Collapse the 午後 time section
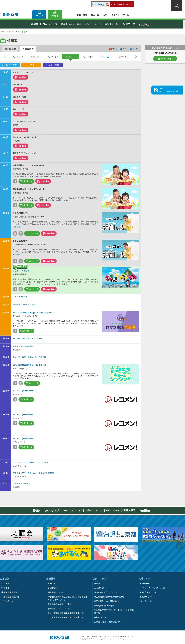This screenshot has width=185, height=644. click(31, 65)
